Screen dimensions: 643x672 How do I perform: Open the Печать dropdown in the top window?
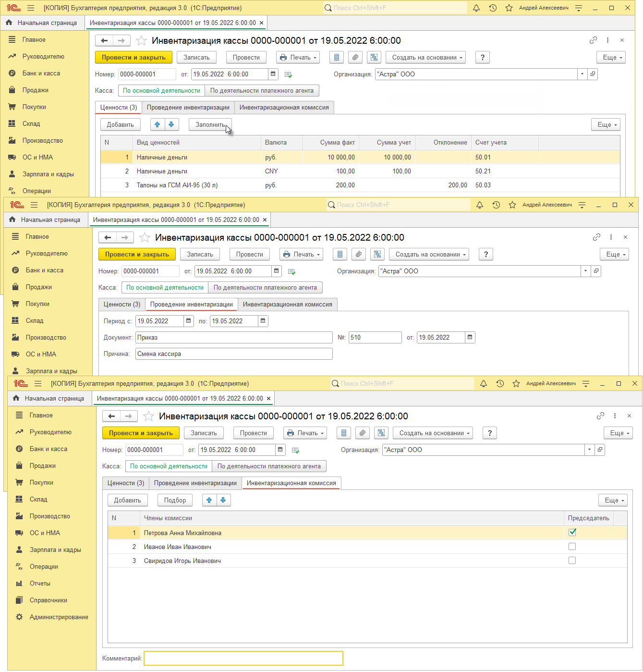298,57
